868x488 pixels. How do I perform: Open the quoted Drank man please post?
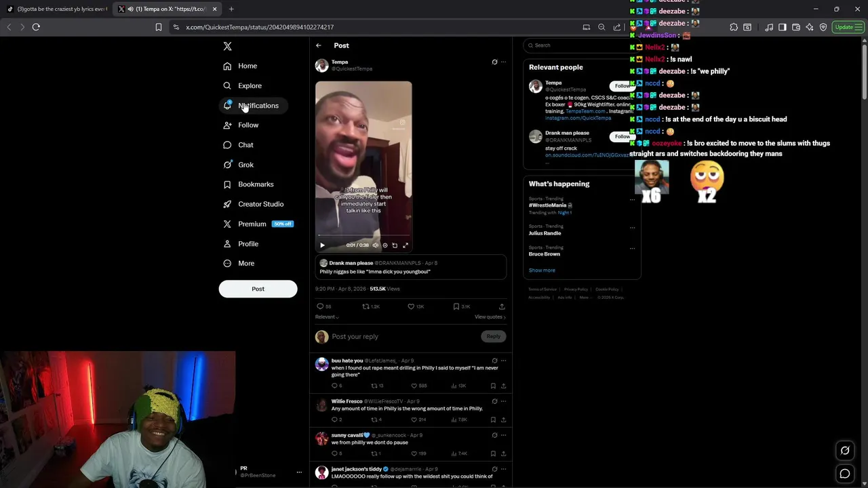(411, 267)
